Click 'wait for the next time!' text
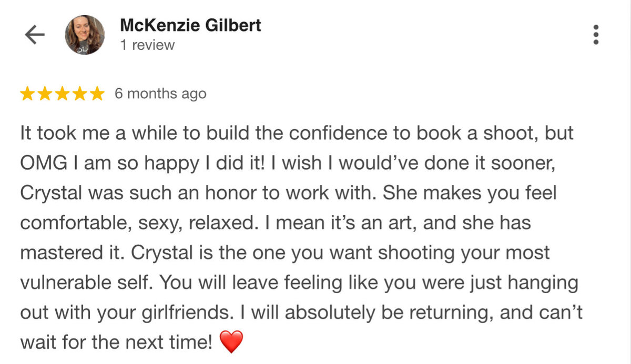 click(x=117, y=343)
